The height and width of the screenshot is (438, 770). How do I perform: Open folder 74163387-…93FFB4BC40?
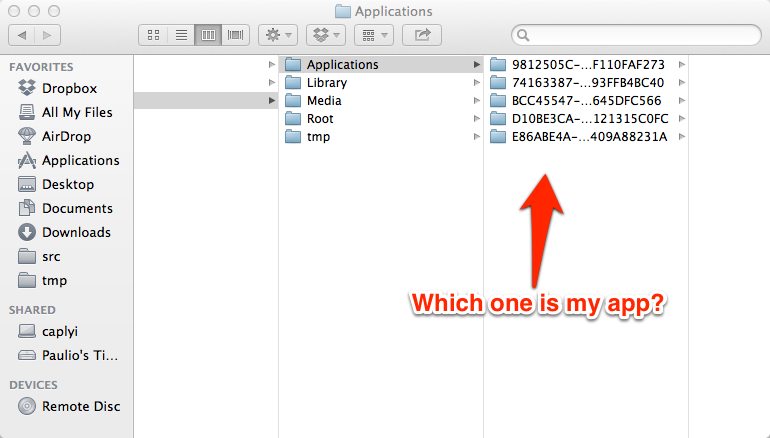586,82
